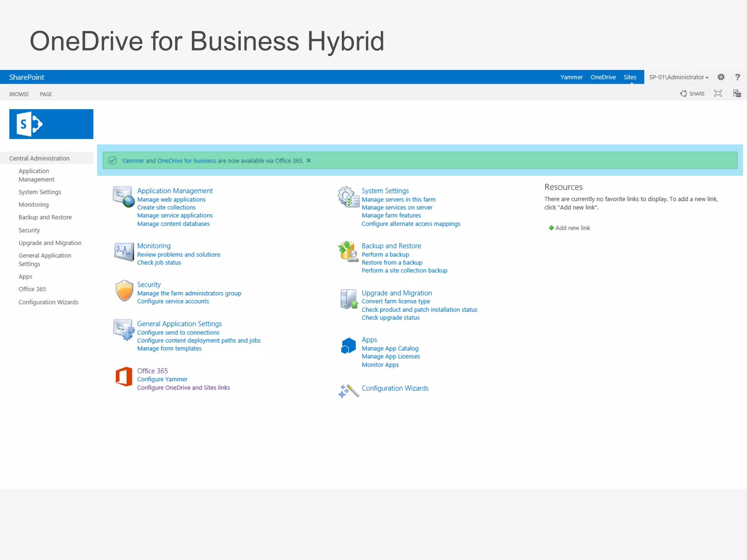The width and height of the screenshot is (747, 560).
Task: Click Add new link under Resources
Action: pos(573,228)
